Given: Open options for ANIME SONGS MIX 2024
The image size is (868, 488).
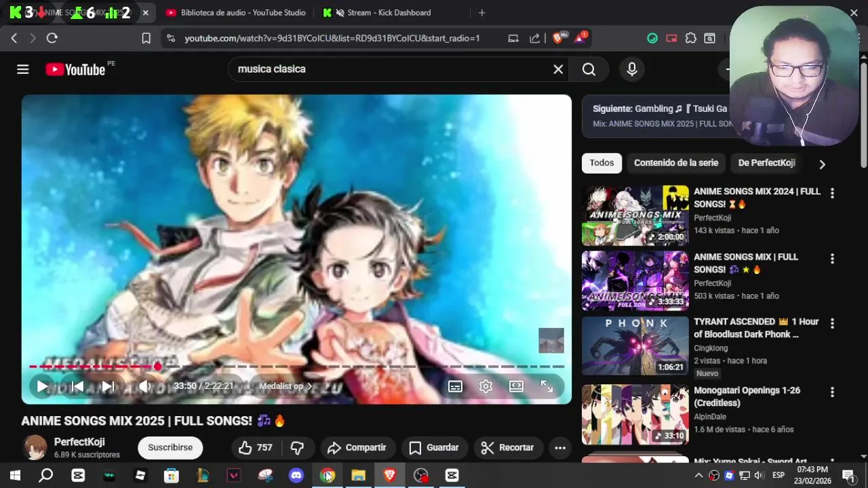Looking at the screenshot, I should point(832,193).
